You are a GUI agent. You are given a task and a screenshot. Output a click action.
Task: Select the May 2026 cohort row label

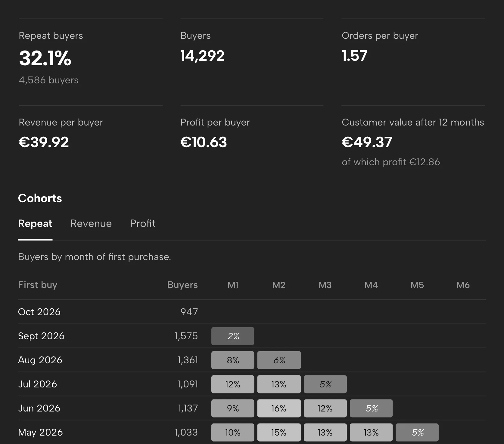pyautogui.click(x=40, y=432)
